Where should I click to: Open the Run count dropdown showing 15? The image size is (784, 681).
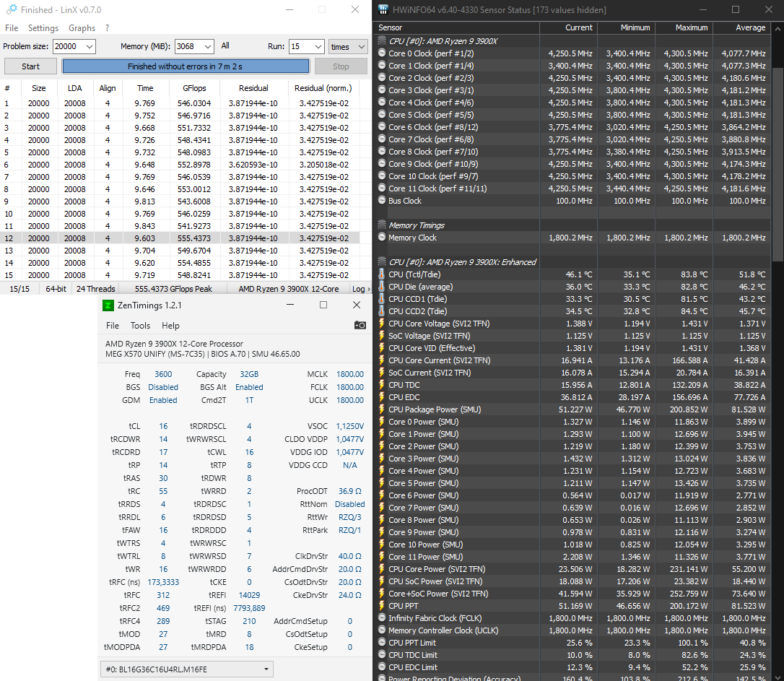pyautogui.click(x=318, y=46)
